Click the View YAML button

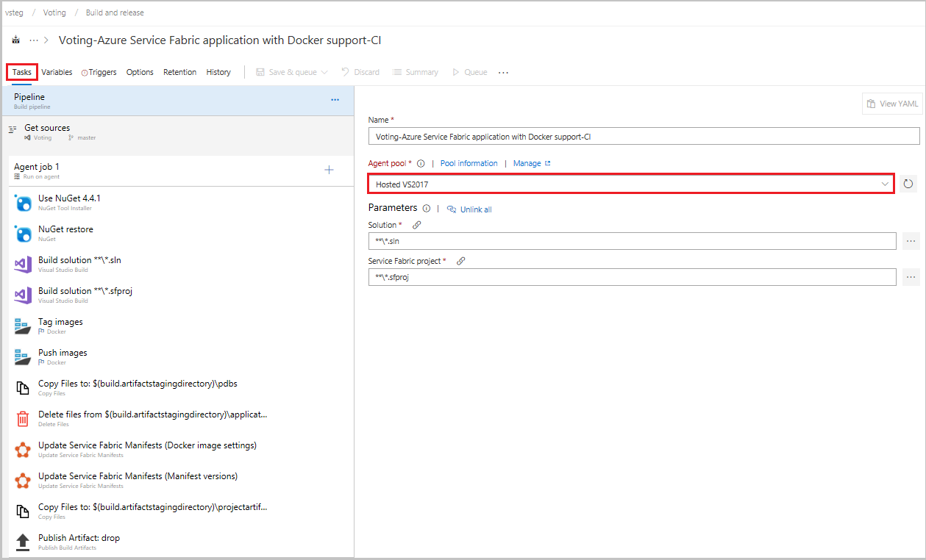click(892, 104)
